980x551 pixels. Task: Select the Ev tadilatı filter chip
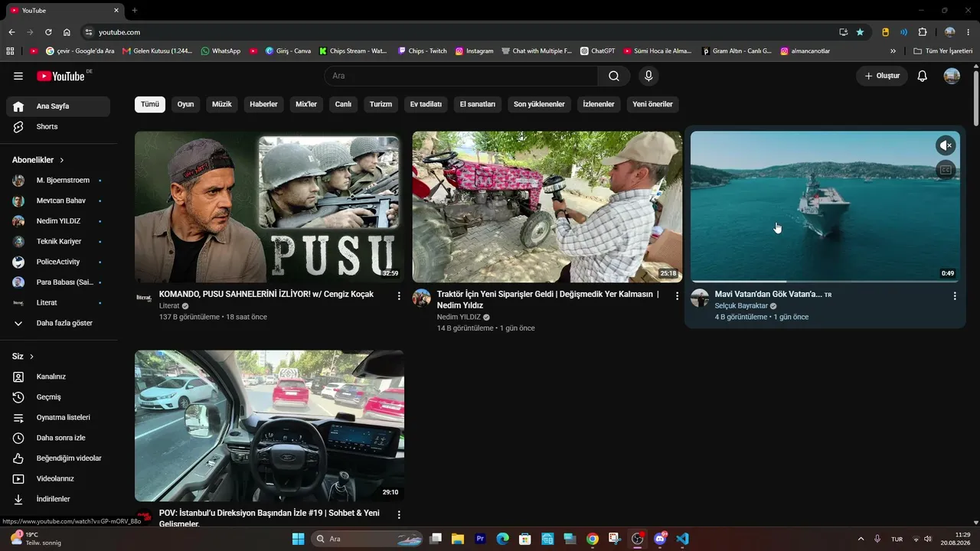click(x=426, y=104)
